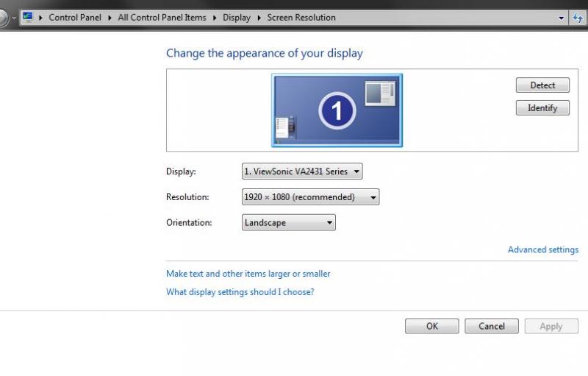
Task: Click the Control Panel icon in address bar
Action: point(28,17)
